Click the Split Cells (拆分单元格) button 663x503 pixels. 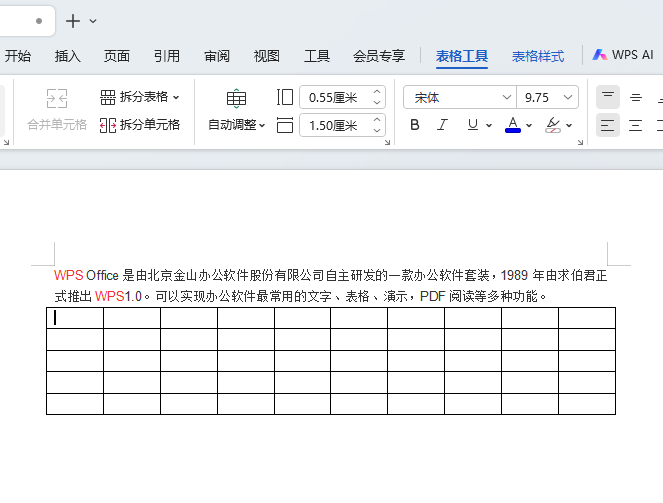[x=140, y=125]
